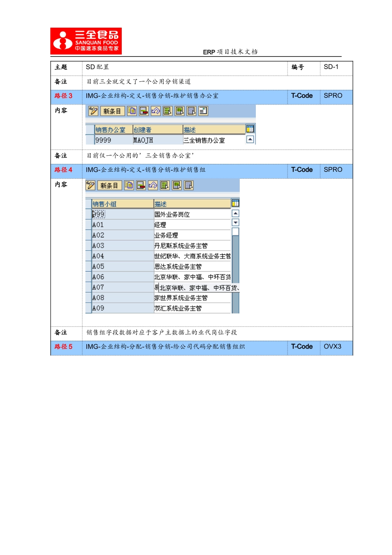The image size is (392, 555).
Task: Click 世纪联华、大商系统业务主管 description cell
Action: (192, 256)
